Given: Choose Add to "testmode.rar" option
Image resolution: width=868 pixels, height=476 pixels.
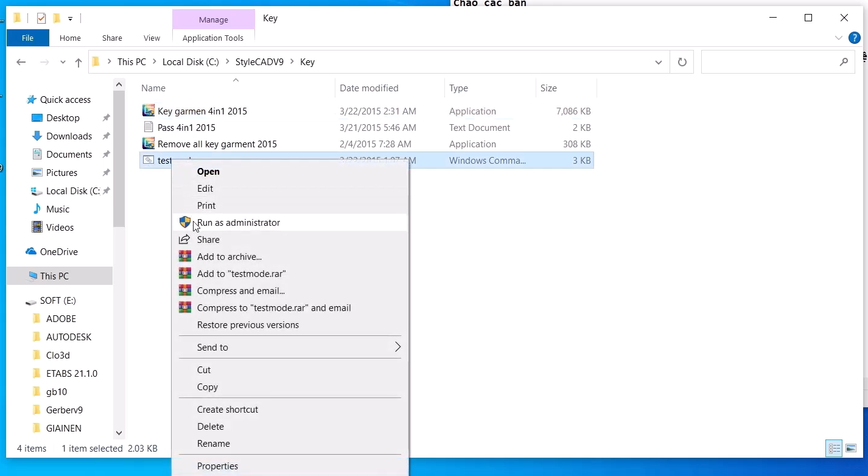Looking at the screenshot, I should coord(241,274).
